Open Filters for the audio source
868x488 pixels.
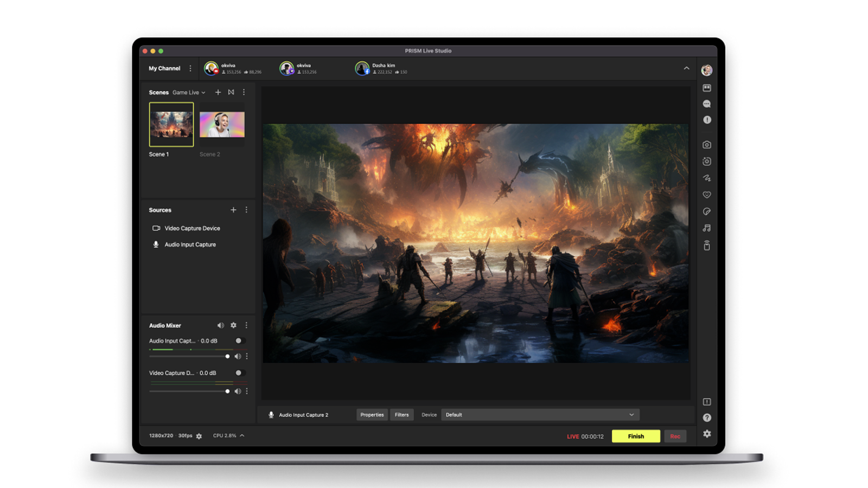(401, 415)
